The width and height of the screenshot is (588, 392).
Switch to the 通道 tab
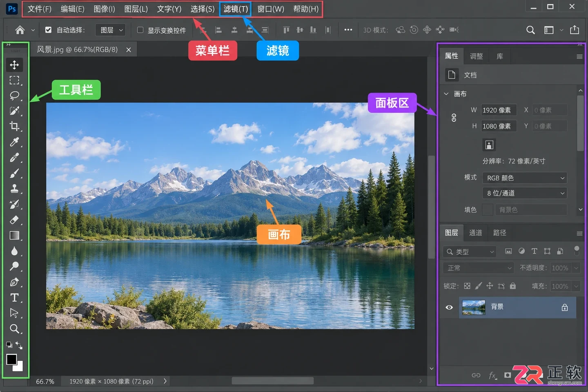(476, 233)
